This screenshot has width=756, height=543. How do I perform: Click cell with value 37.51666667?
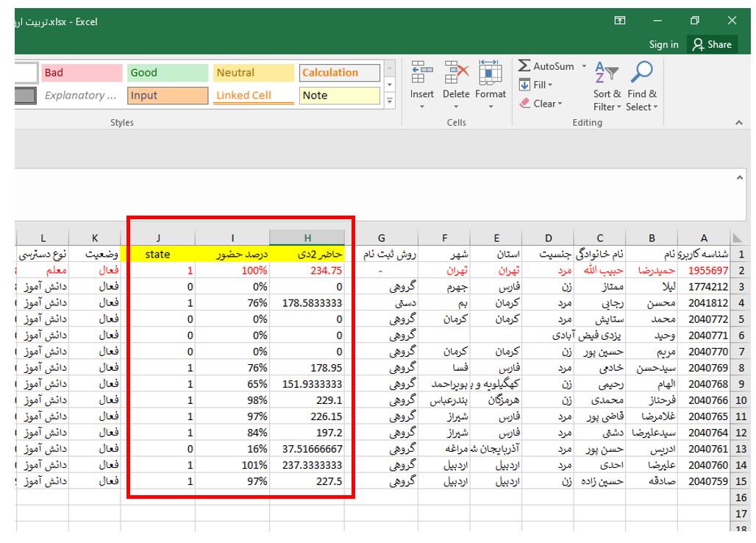tap(307, 449)
